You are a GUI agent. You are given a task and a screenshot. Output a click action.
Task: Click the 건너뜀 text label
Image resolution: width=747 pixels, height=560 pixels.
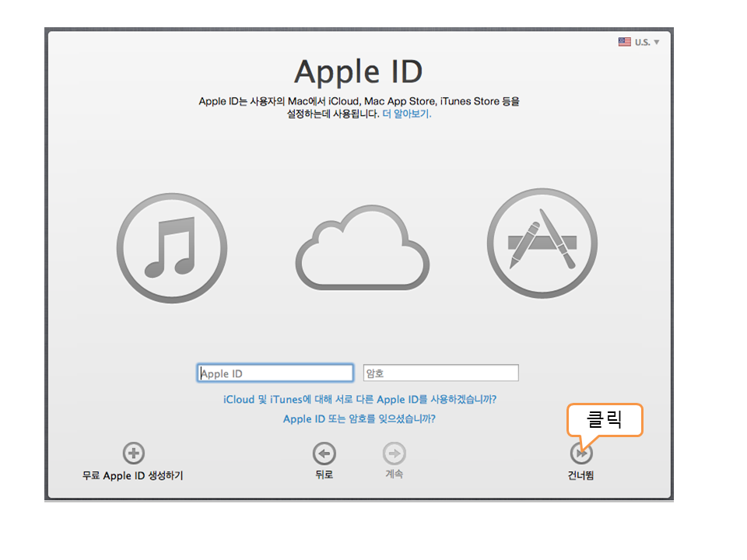click(580, 475)
